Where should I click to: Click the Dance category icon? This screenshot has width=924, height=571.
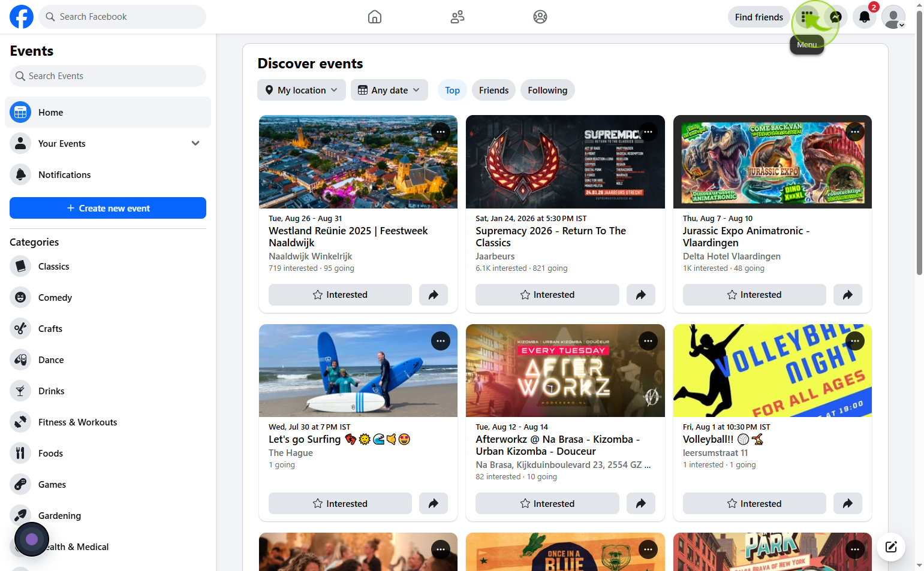(x=20, y=359)
